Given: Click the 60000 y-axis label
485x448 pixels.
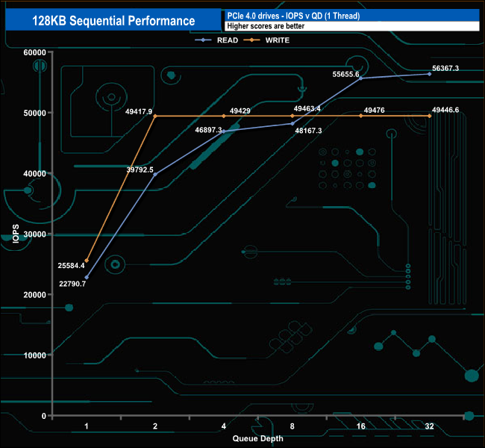Looking at the screenshot, I should tap(34, 52).
